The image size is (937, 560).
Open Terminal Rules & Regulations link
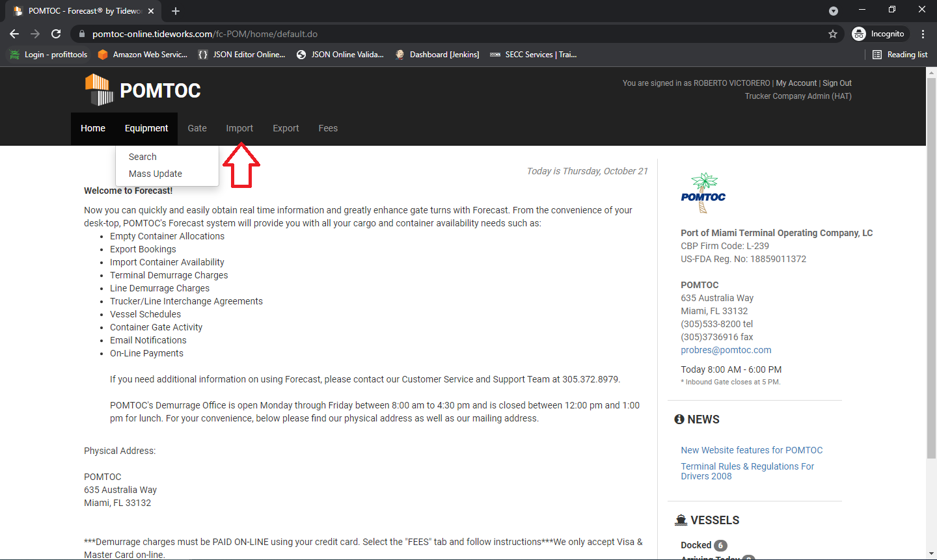click(747, 471)
